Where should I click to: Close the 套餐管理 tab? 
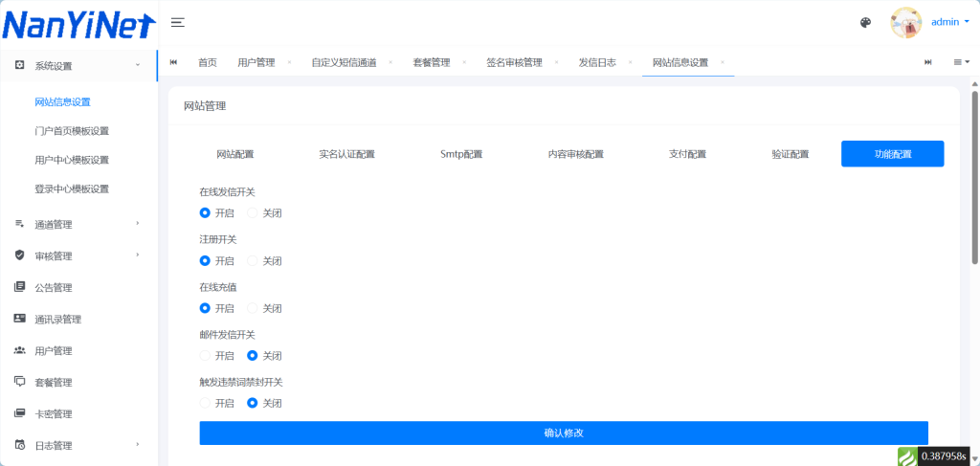(x=464, y=62)
